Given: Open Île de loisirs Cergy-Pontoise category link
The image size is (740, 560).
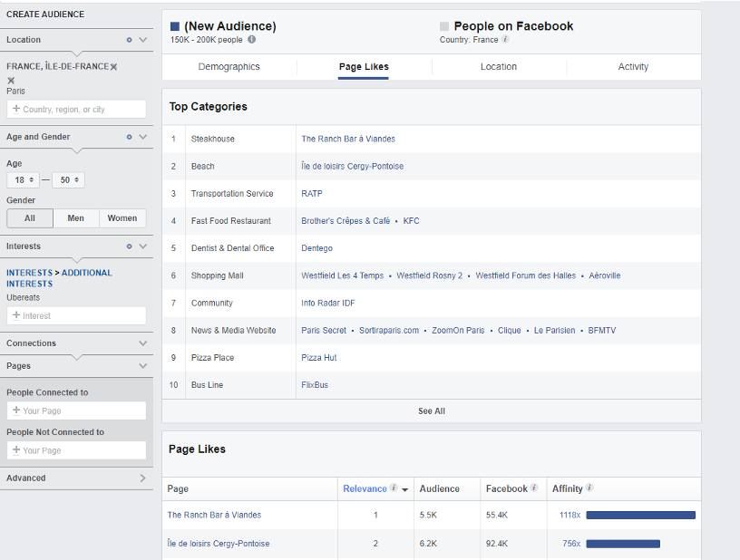Looking at the screenshot, I should pyautogui.click(x=353, y=167).
